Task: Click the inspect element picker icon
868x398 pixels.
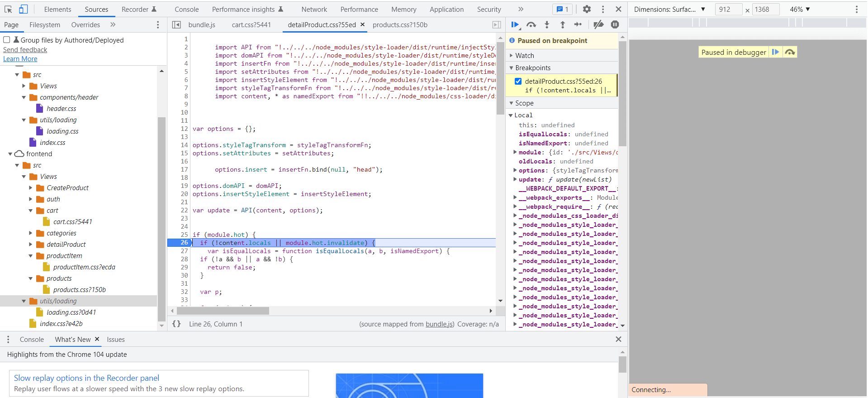Action: click(8, 9)
